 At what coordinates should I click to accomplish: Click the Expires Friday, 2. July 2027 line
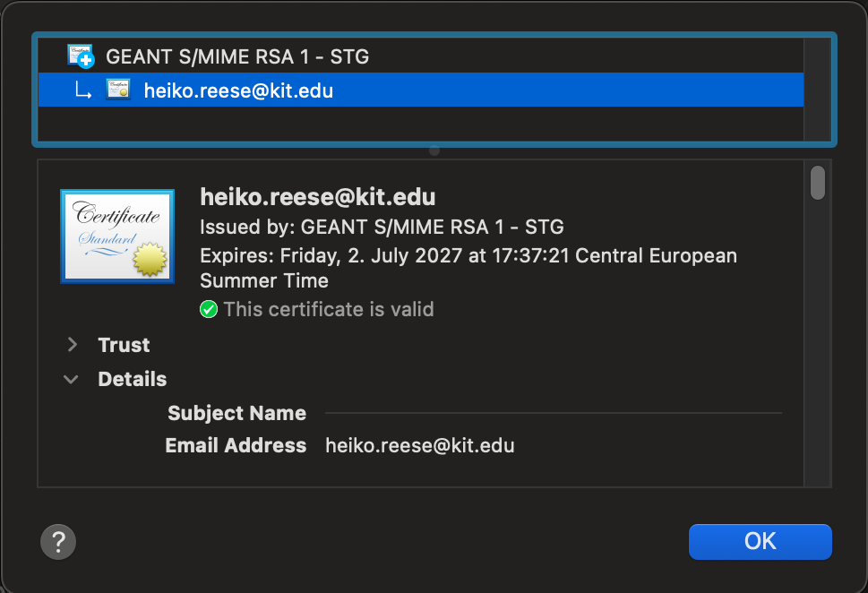468,268
